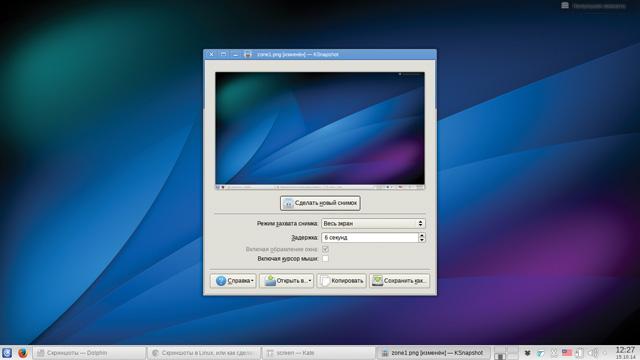Image resolution: width=640 pixels, height=360 pixels.
Task: Click the Dropbox tray icon
Action: [x=527, y=353]
